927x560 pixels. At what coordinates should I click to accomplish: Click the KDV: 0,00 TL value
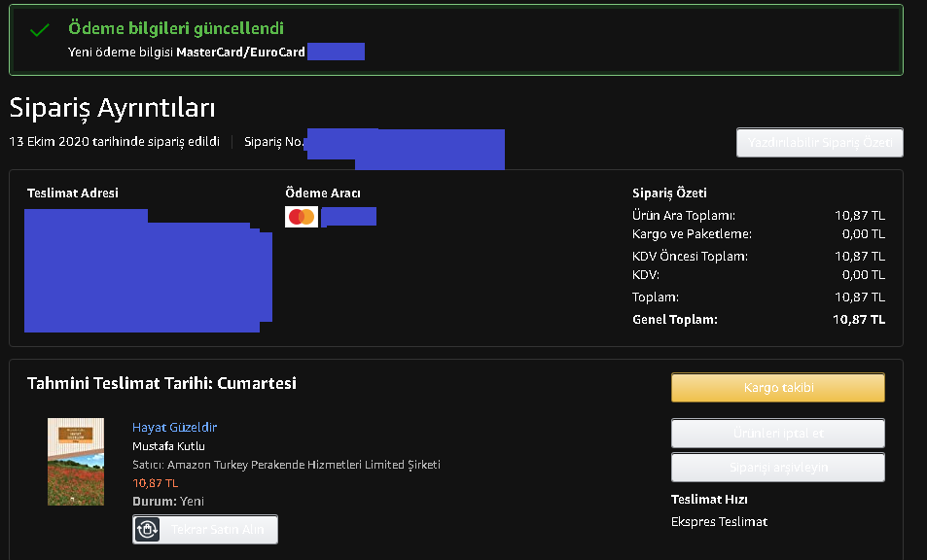point(863,275)
